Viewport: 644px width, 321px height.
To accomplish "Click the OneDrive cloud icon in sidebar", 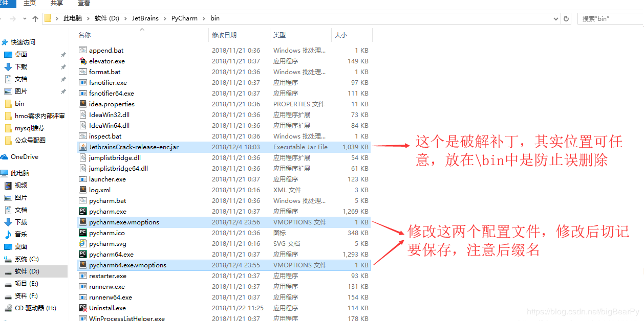I will (5, 157).
